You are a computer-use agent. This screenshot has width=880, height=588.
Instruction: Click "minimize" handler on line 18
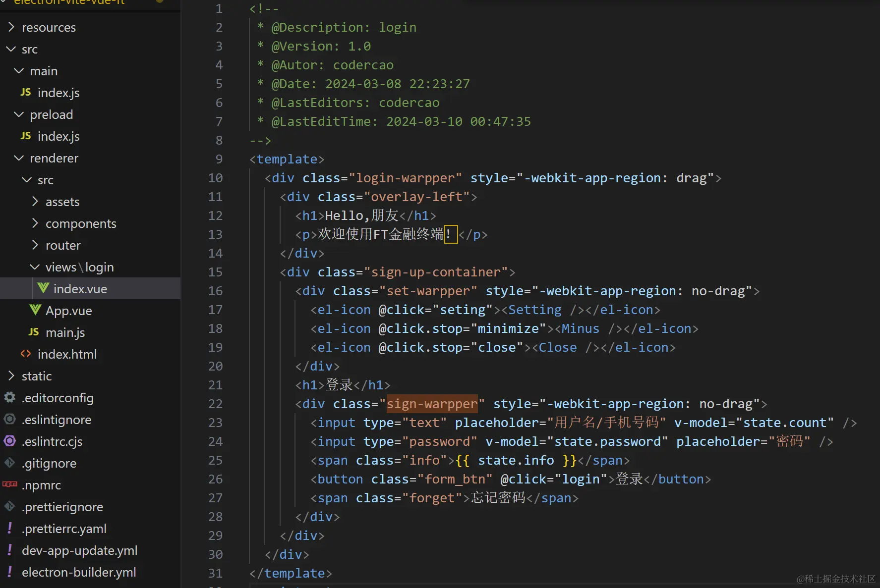tap(508, 328)
